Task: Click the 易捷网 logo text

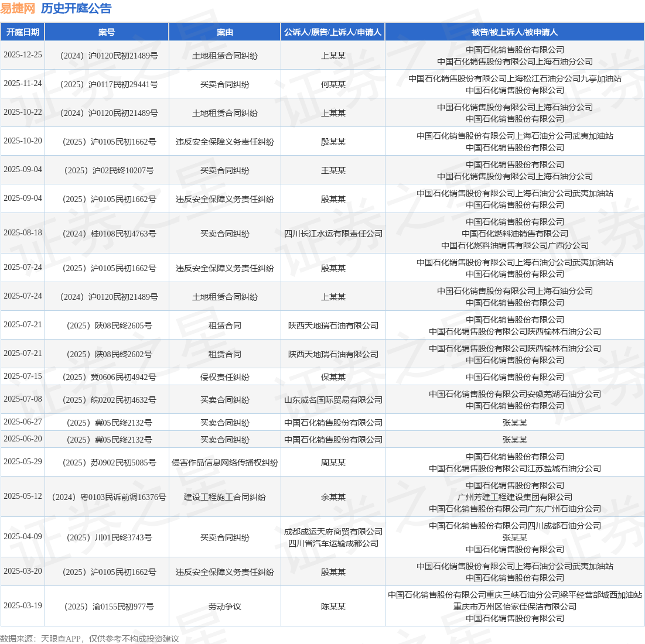Action: coord(18,9)
